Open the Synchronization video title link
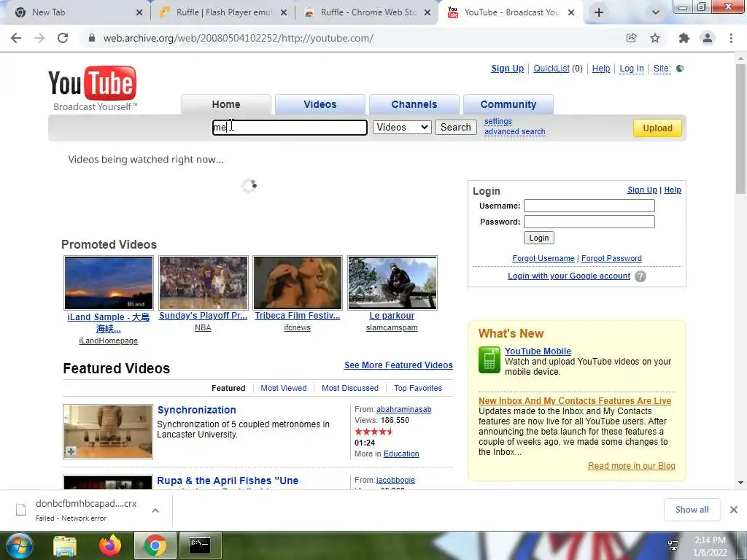 tap(197, 410)
